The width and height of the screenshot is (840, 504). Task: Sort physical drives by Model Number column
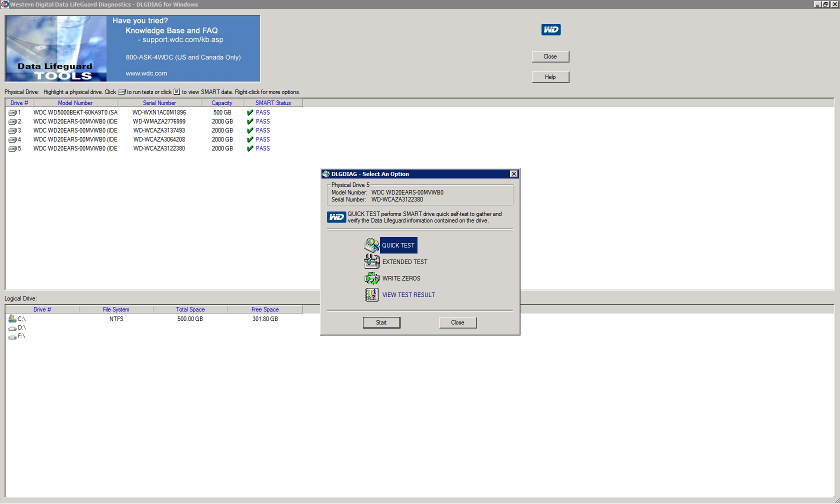coord(75,103)
